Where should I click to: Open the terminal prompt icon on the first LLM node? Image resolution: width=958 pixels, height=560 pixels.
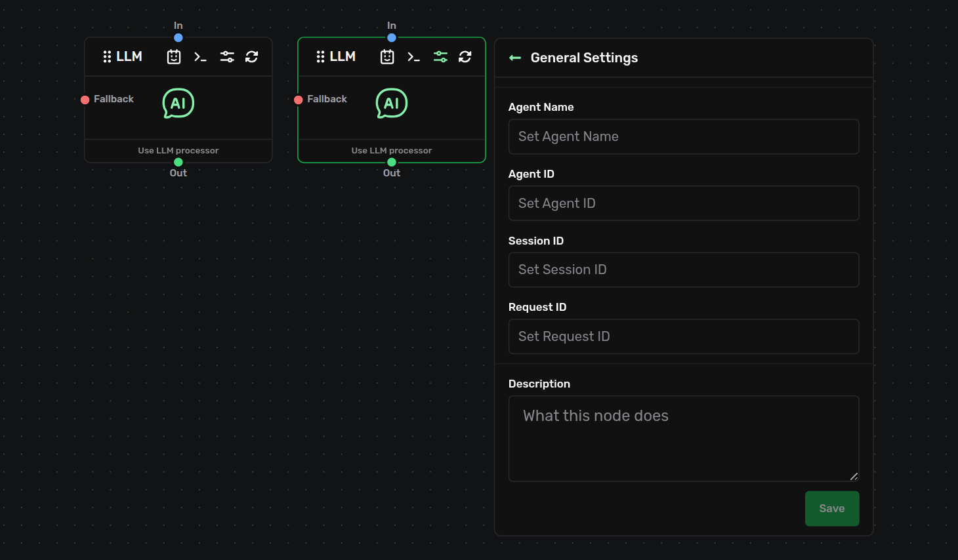point(200,57)
